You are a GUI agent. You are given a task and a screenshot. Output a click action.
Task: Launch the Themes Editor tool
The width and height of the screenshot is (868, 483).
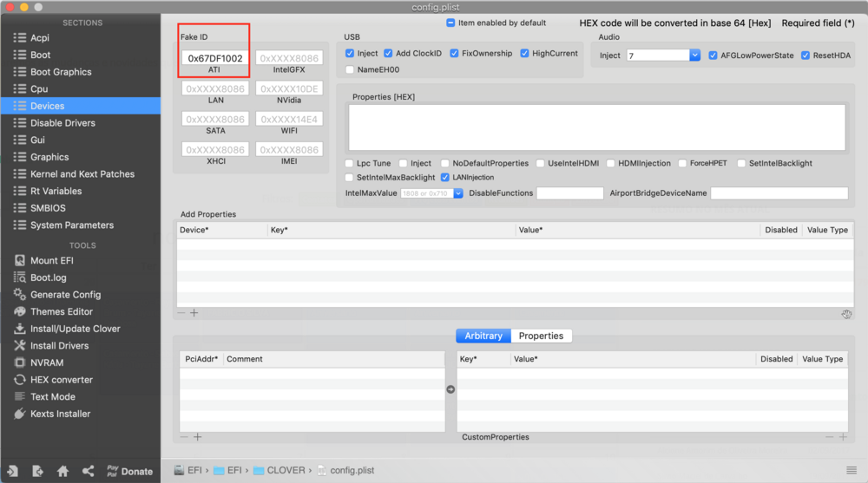[x=61, y=311]
